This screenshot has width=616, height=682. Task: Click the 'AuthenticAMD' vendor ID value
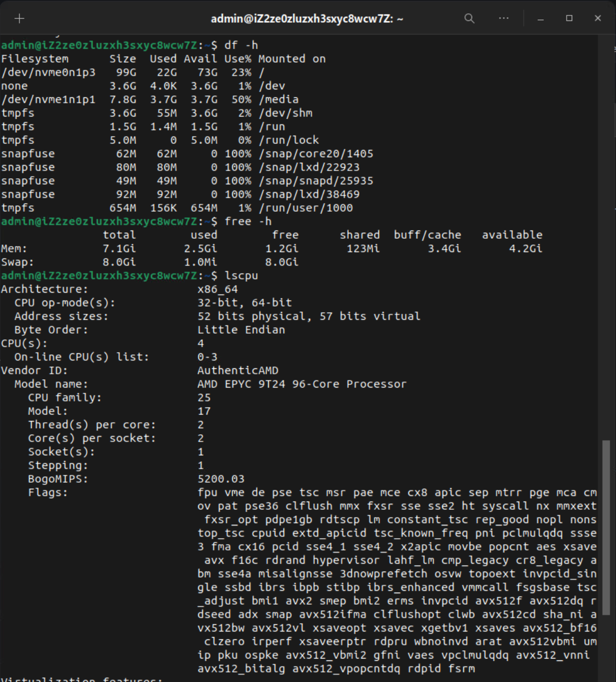[x=238, y=370]
